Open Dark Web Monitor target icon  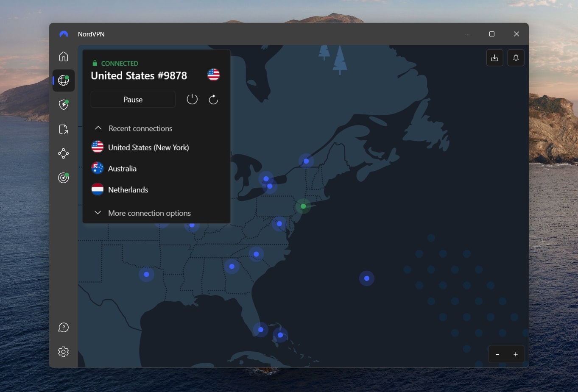tap(63, 178)
